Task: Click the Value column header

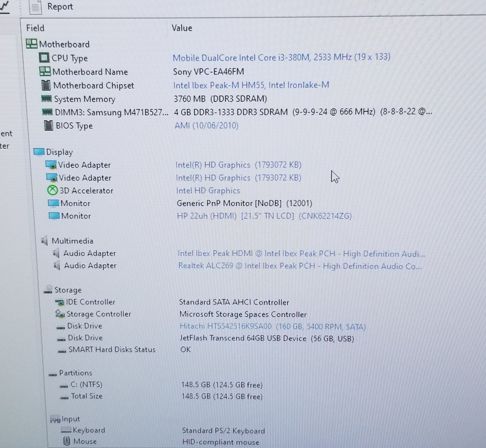Action: pos(182,28)
